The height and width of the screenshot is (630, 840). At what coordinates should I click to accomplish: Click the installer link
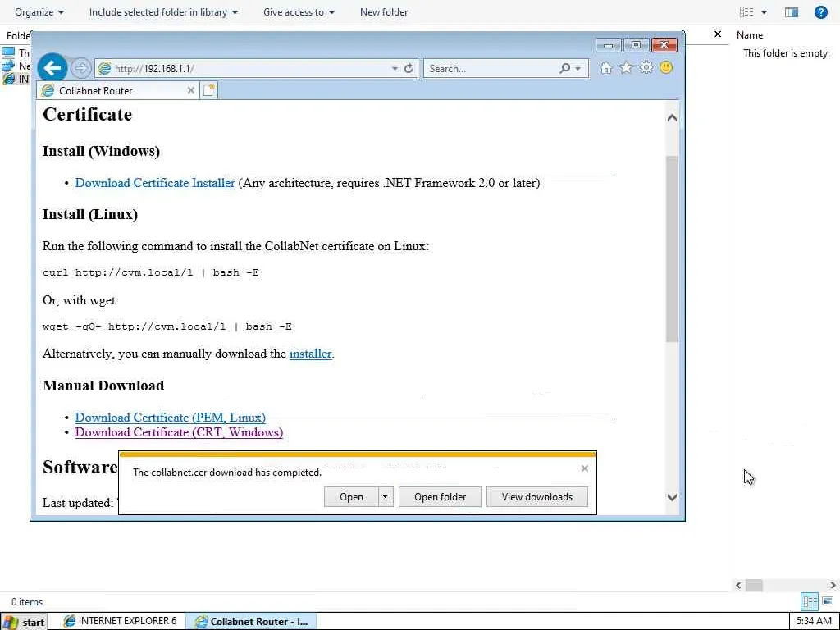click(x=310, y=354)
